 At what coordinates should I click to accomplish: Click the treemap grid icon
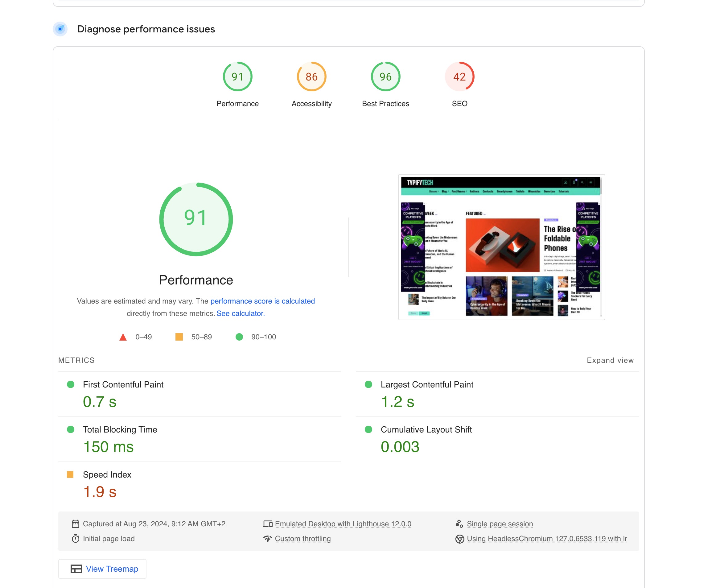point(76,569)
